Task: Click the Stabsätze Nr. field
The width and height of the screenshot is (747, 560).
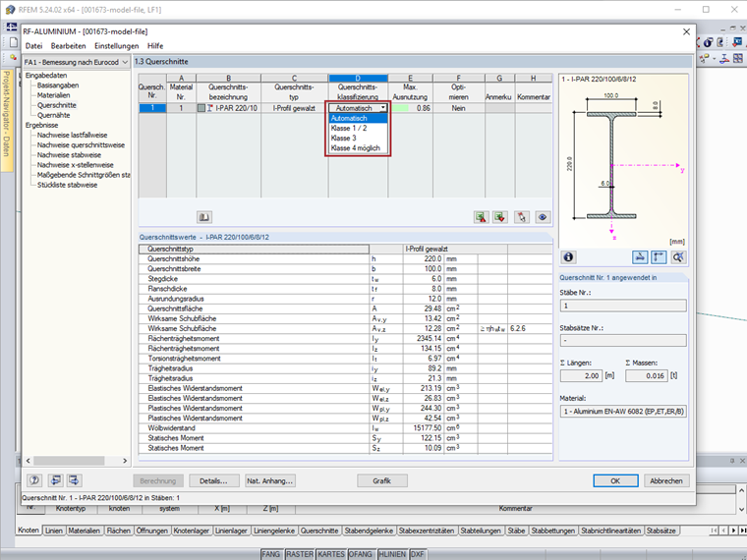Action: coord(623,341)
